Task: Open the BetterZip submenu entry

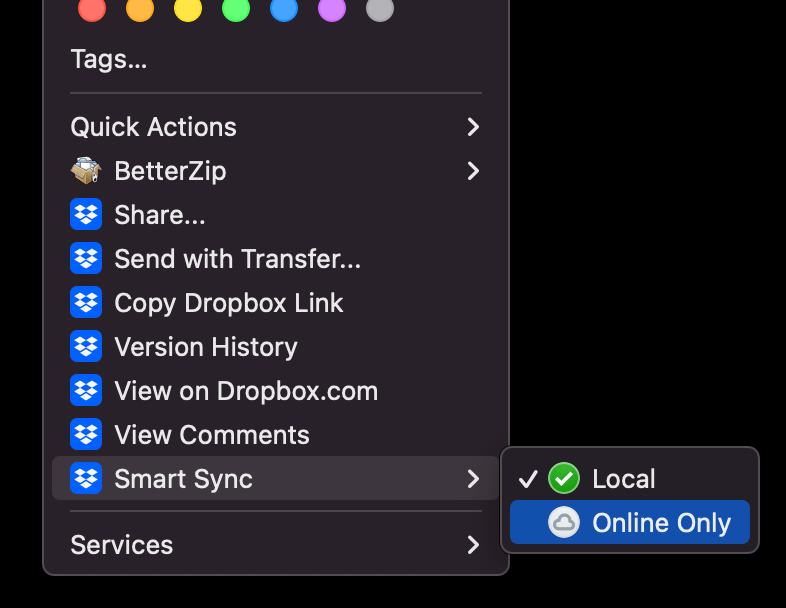Action: tap(276, 171)
